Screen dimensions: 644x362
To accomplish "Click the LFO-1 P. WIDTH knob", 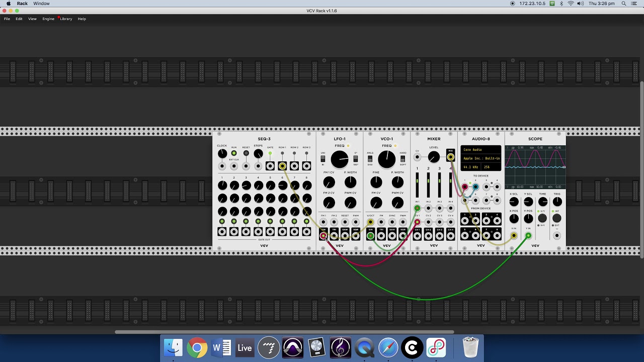I will click(x=350, y=182).
